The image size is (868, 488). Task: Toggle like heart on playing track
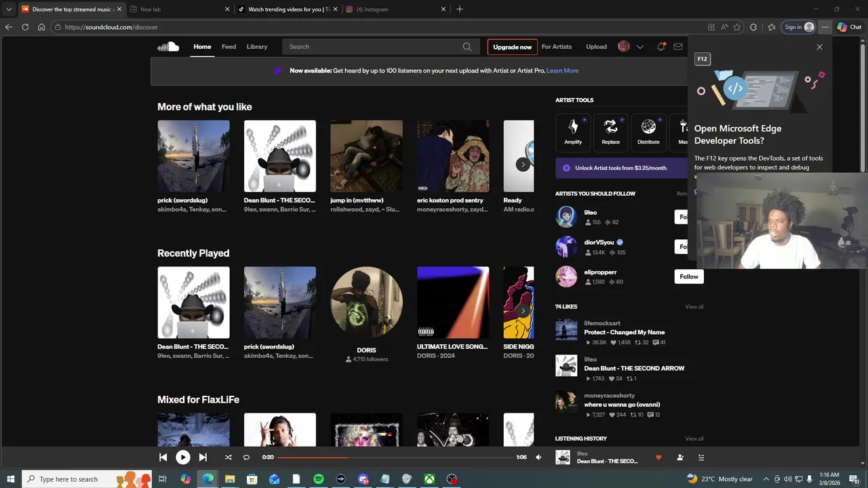point(658,457)
